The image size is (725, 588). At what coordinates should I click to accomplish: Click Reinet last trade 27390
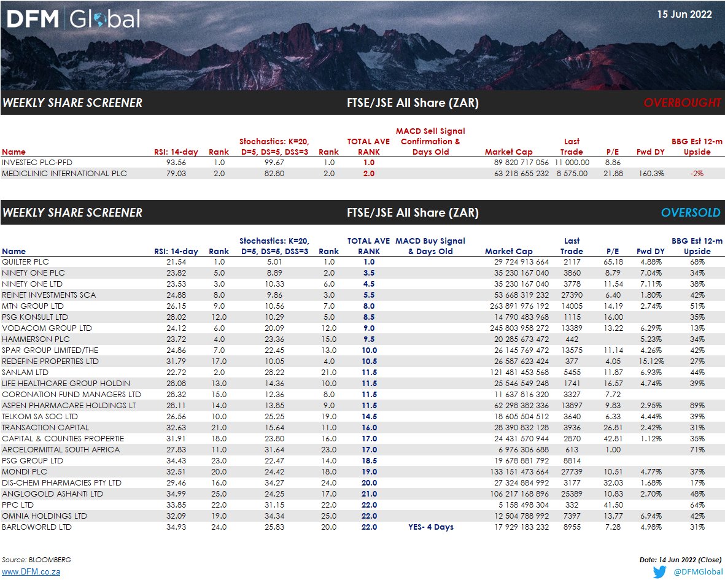click(x=572, y=295)
